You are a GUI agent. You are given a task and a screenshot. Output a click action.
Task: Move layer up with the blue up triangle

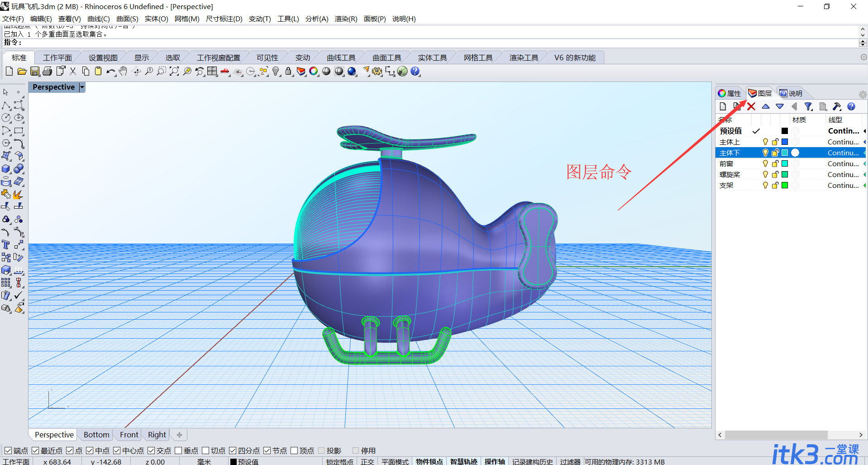[766, 106]
